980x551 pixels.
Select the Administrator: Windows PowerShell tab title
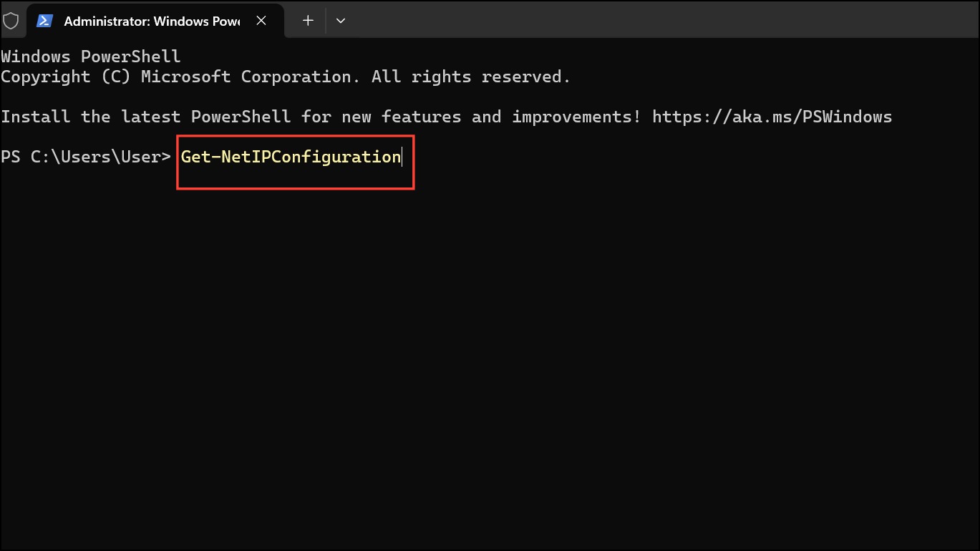[152, 21]
